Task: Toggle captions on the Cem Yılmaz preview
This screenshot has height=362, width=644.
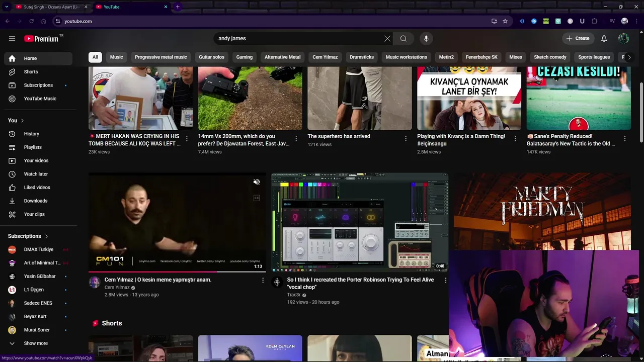Action: click(257, 198)
